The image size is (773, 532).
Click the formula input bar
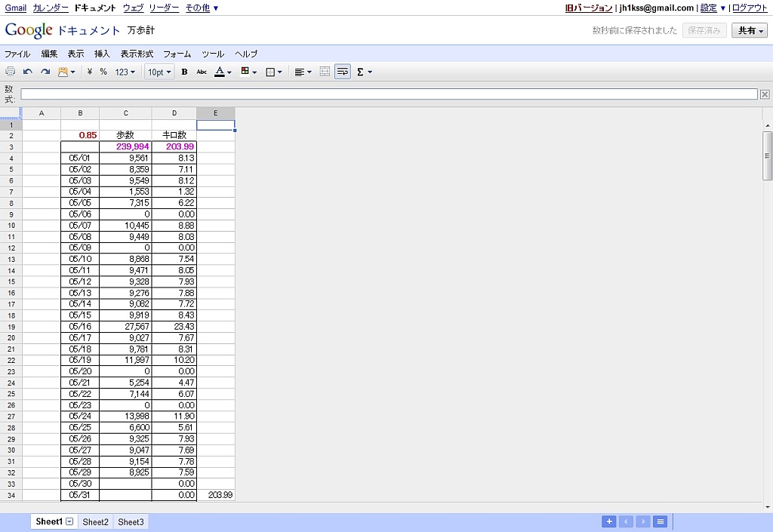pos(388,94)
